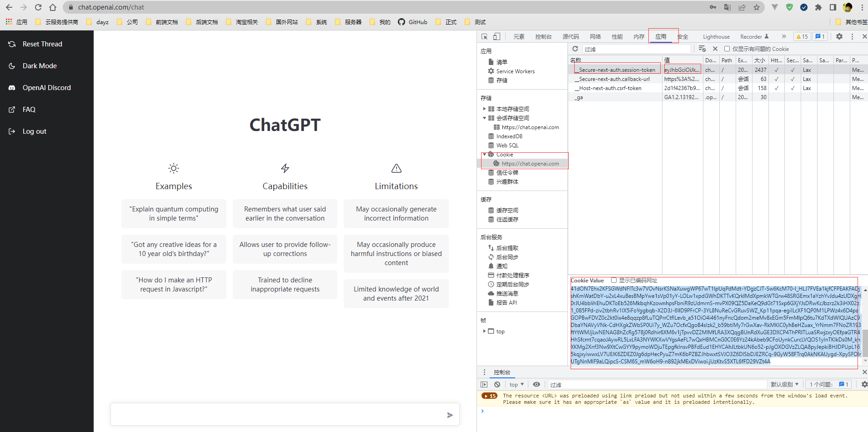Viewport: 868px width, 432px height.
Task: Toggle Dark Mode in the sidebar
Action: (x=40, y=66)
